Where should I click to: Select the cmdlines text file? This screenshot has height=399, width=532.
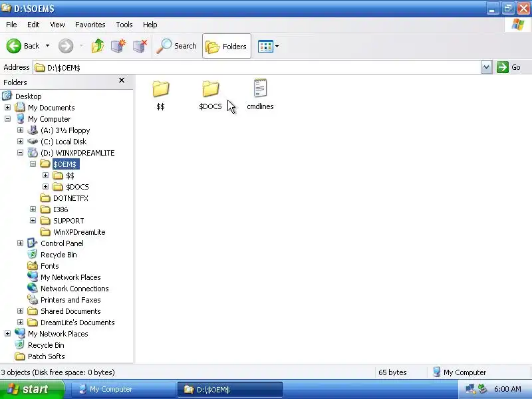[260, 94]
